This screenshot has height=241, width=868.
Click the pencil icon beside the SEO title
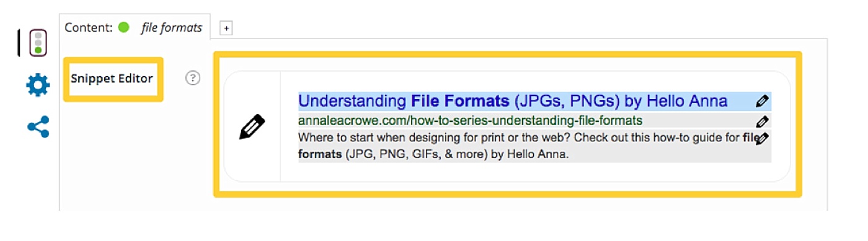tap(763, 101)
